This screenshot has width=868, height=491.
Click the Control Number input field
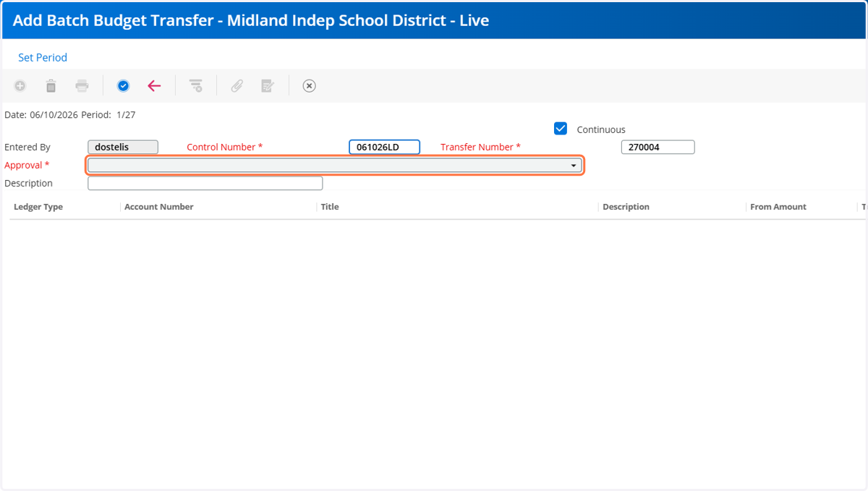384,148
